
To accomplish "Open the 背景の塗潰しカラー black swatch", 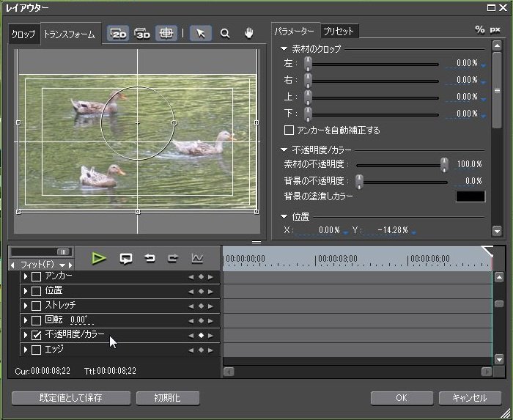I will (x=470, y=196).
